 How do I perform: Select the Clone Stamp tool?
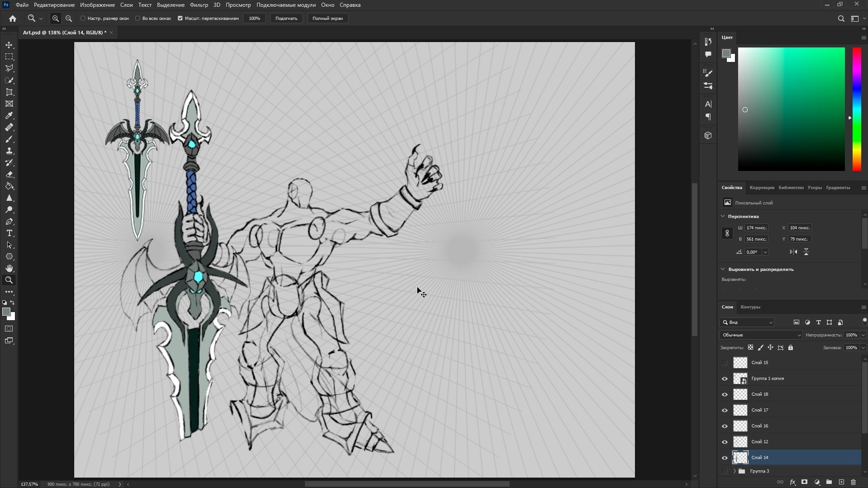coord(9,151)
